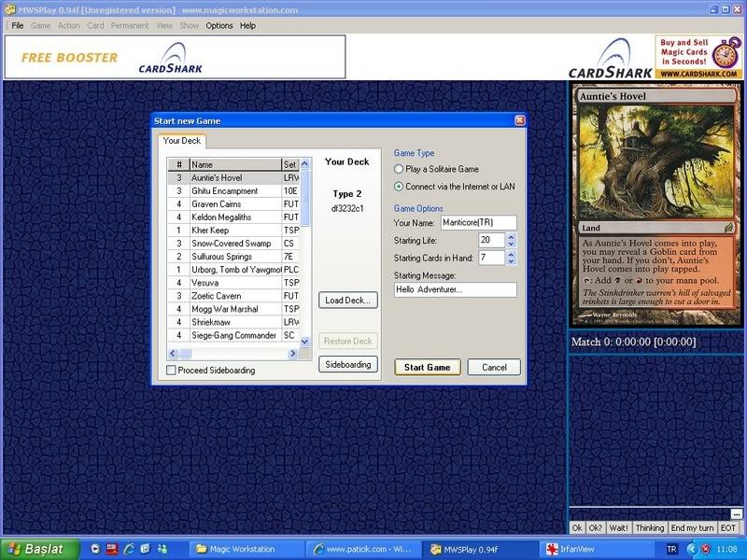The height and width of the screenshot is (560, 747).
Task: Sort deck list by Set column header
Action: (x=290, y=165)
